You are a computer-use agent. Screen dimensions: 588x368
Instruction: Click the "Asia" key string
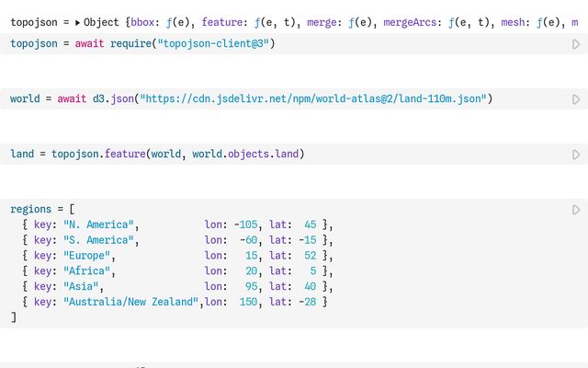83,287
